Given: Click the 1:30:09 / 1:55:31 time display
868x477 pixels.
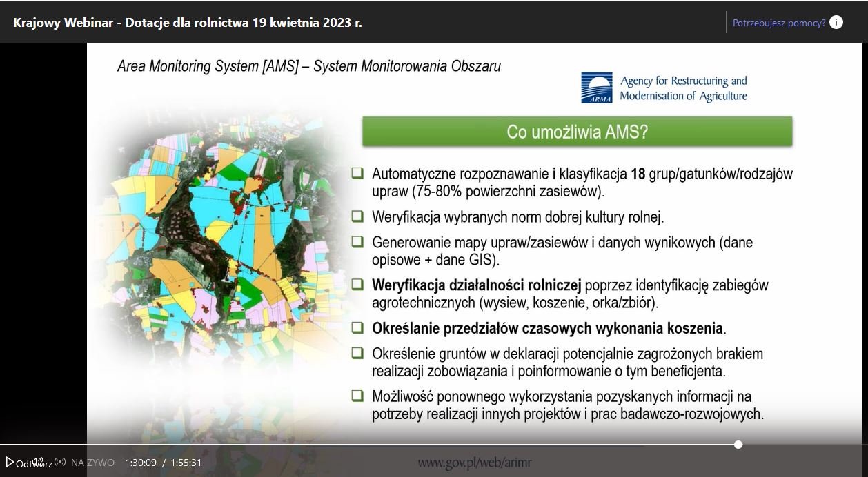Looking at the screenshot, I should click(x=164, y=463).
